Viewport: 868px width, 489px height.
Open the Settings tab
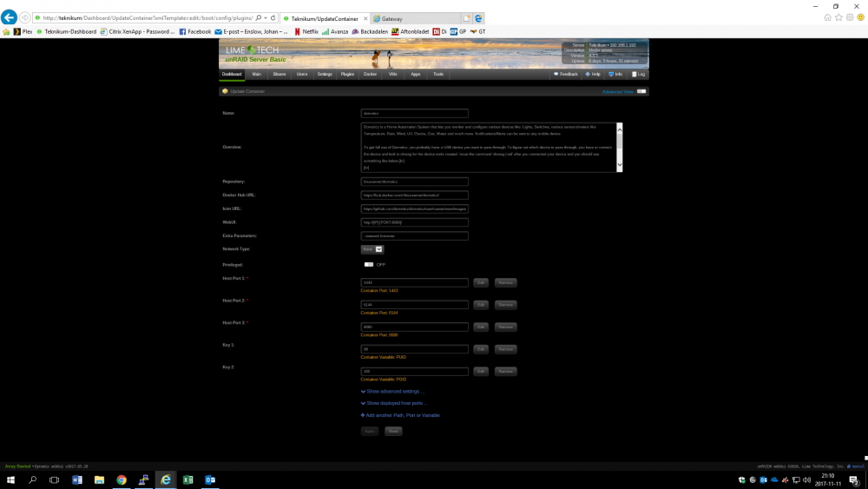coord(325,74)
